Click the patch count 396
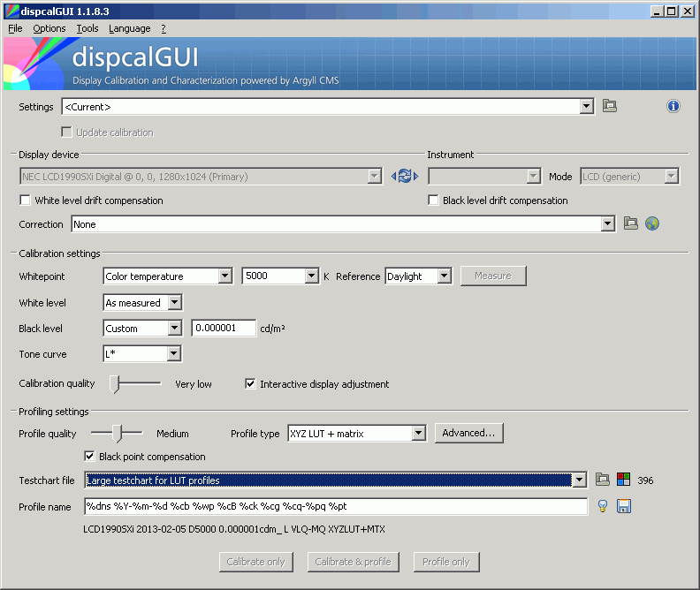This screenshot has width=700, height=590. click(x=645, y=480)
